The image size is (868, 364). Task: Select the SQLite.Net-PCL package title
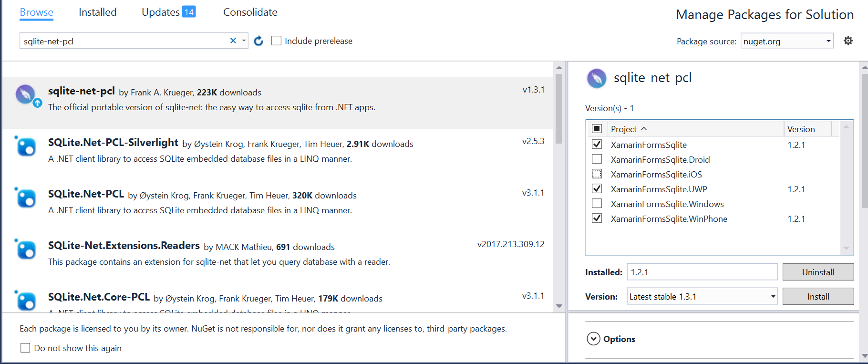coord(86,194)
